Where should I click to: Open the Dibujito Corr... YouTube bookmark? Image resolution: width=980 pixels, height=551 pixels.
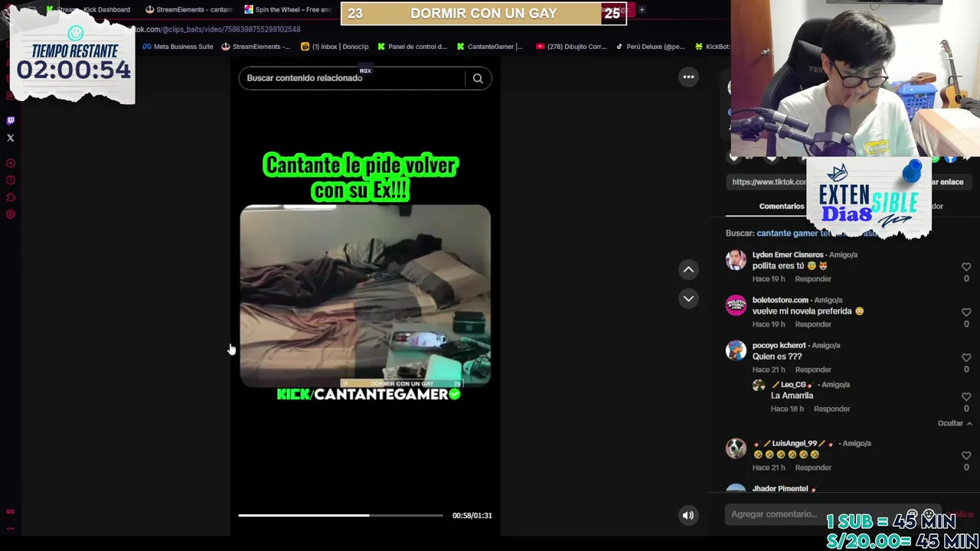click(571, 47)
